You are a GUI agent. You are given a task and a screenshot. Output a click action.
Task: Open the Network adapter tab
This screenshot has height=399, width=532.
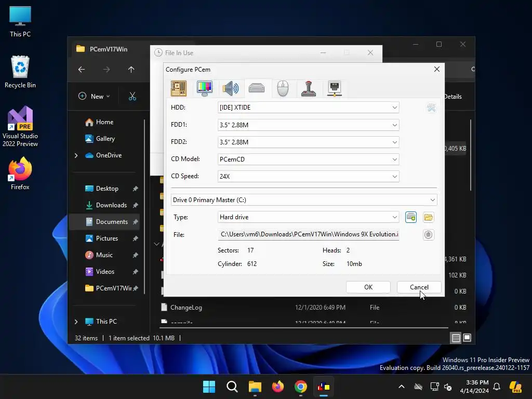coord(335,88)
